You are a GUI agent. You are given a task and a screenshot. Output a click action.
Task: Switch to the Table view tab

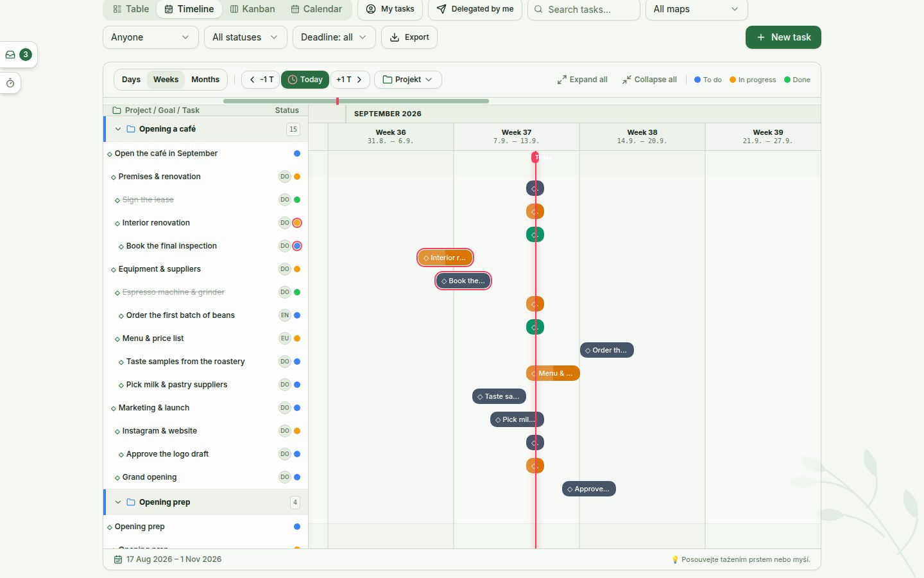(131, 9)
